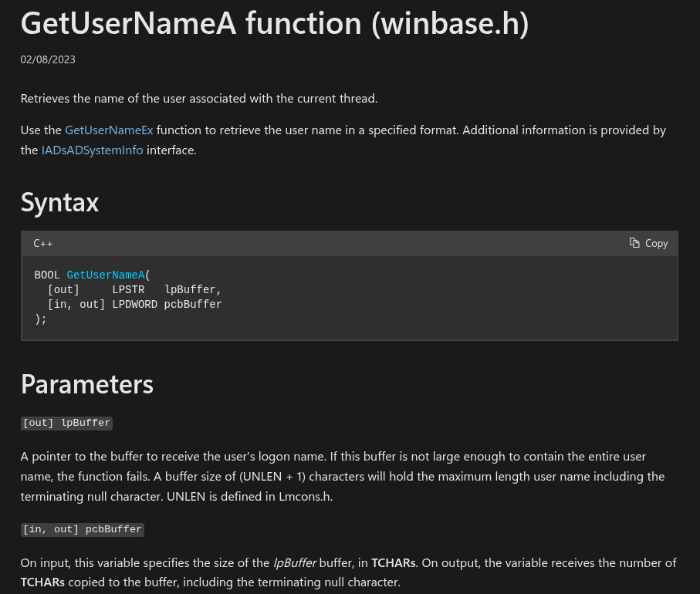The width and height of the screenshot is (700, 594).
Task: Click the pcbBuffer argument inside the code block
Action: pos(193,304)
